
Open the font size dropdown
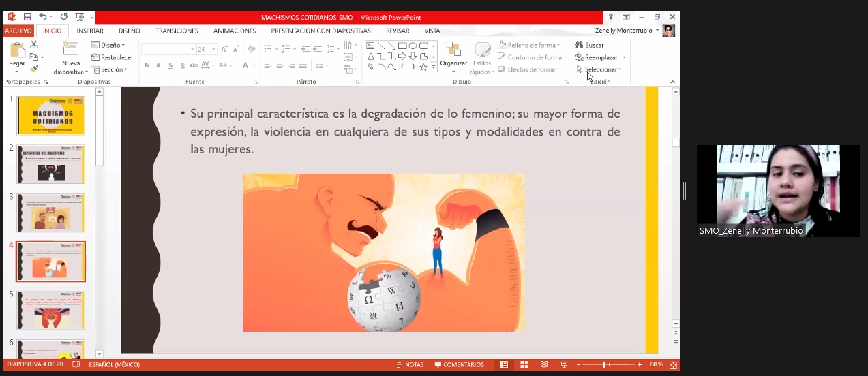click(214, 49)
